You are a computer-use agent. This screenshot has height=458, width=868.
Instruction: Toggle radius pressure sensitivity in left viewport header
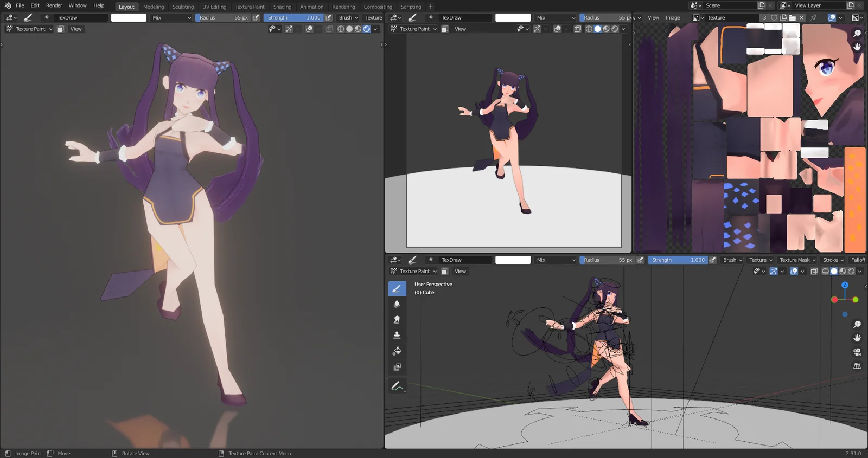click(256, 17)
